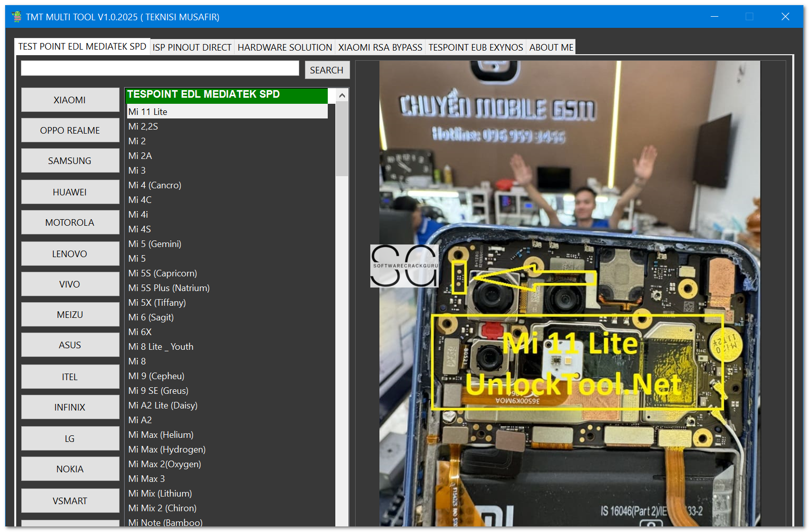Choose the NOKIA brand button

(70, 469)
